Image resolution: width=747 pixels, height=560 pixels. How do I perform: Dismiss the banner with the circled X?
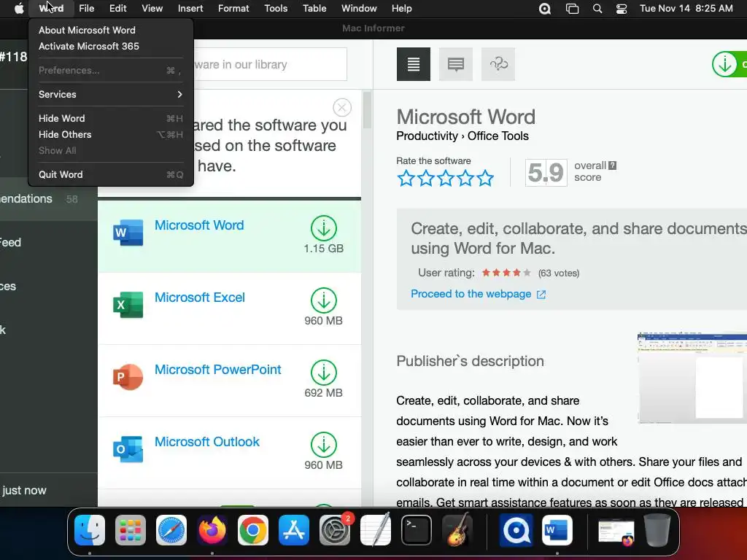coord(342,108)
